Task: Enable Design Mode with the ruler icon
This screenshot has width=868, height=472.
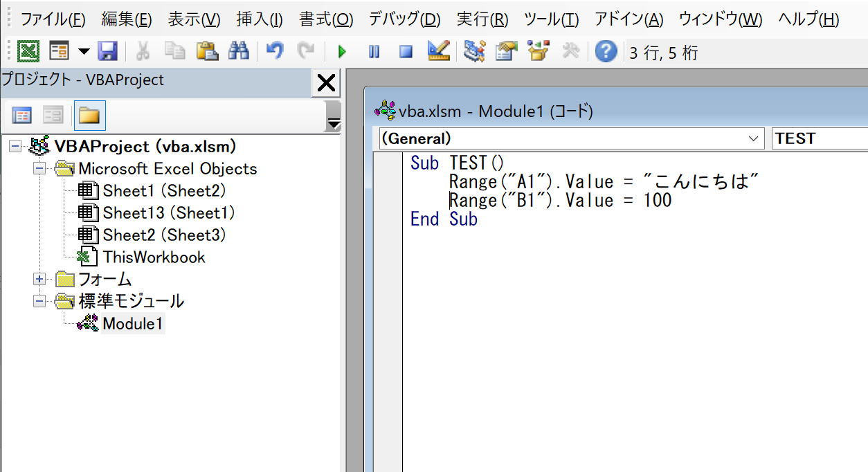Action: point(437,51)
